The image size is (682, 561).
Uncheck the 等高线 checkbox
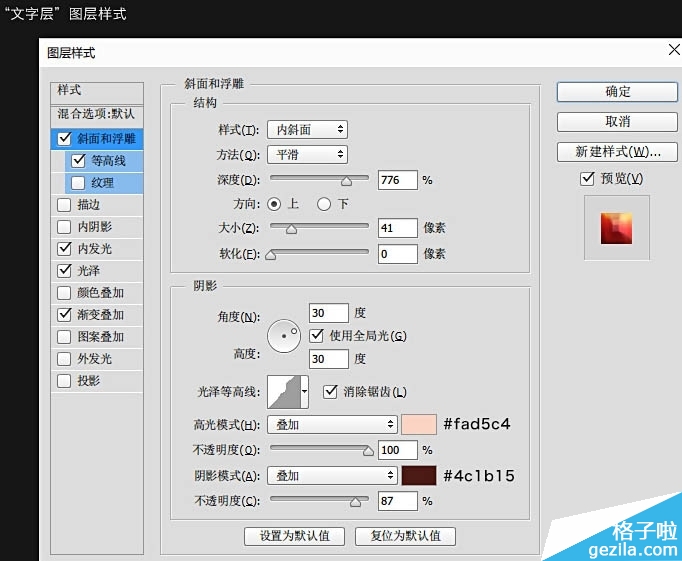pos(79,160)
